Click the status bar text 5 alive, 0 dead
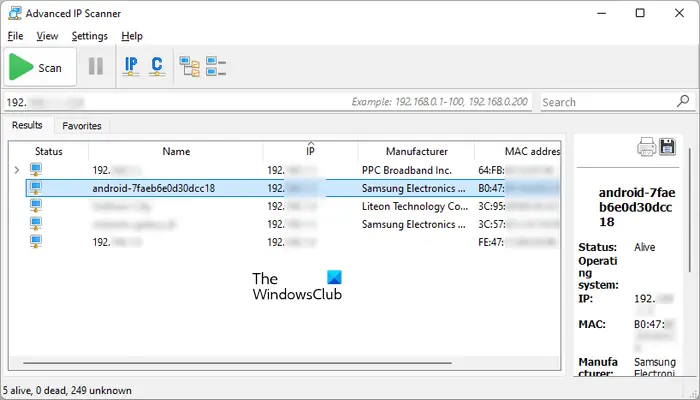The image size is (700, 400). click(67, 391)
